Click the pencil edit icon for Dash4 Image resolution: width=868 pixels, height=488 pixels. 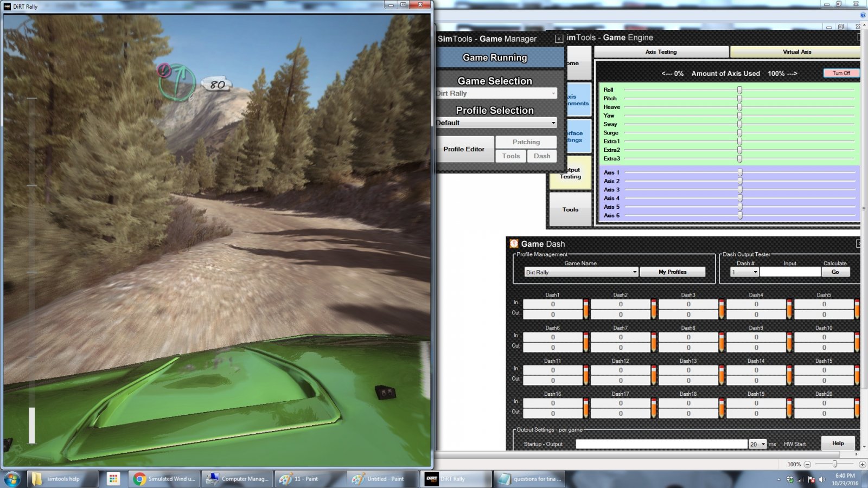click(789, 309)
